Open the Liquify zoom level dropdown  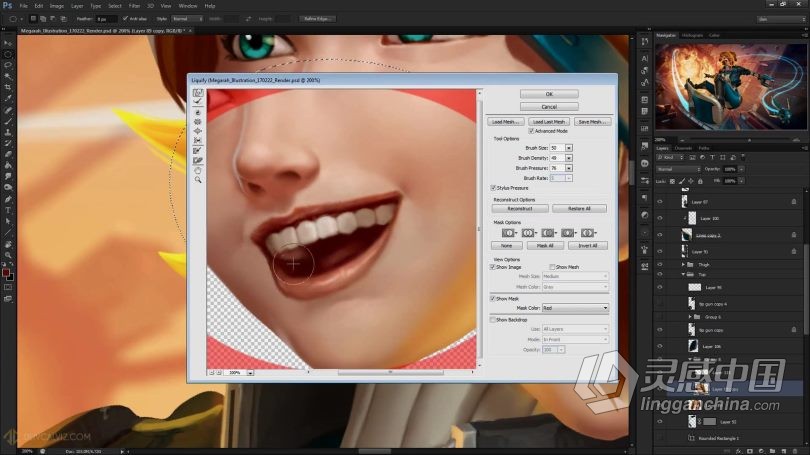(250, 372)
